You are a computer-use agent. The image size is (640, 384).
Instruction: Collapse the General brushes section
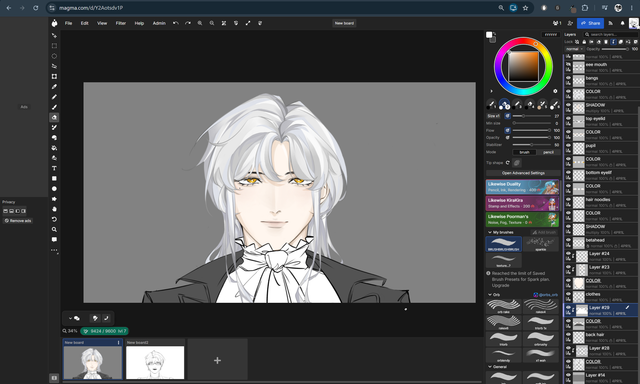click(x=490, y=367)
